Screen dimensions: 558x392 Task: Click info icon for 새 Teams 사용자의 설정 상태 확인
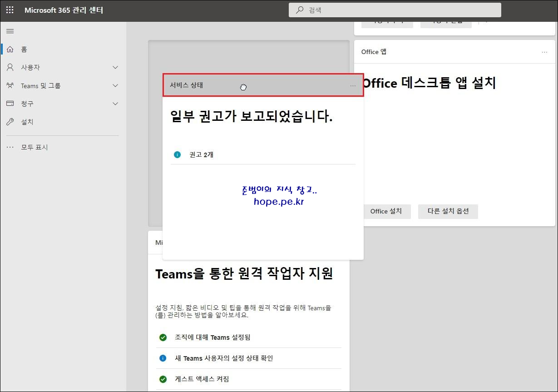(163, 358)
